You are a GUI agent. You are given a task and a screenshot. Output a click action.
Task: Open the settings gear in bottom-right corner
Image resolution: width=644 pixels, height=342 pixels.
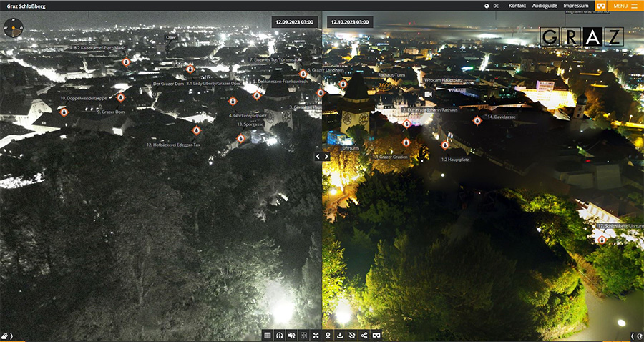639,336
